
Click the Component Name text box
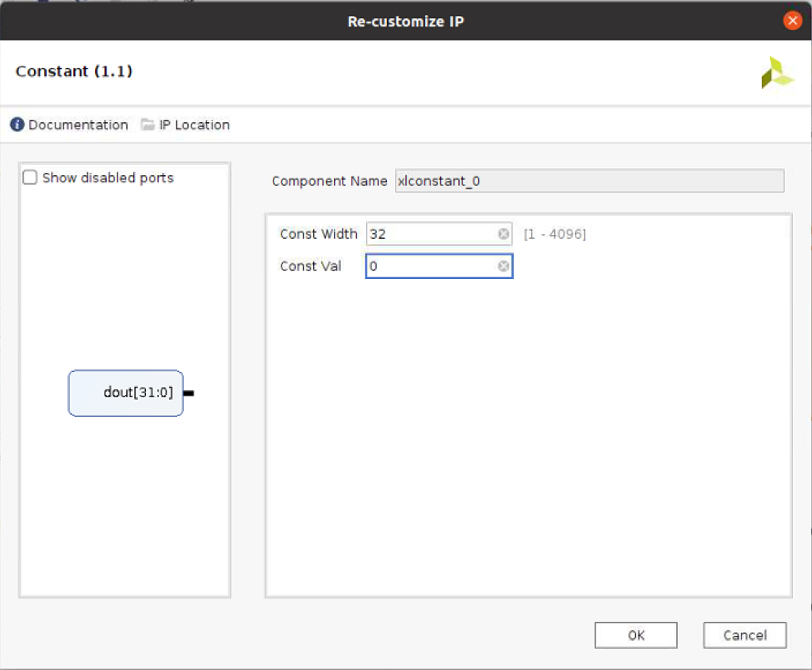(589, 181)
